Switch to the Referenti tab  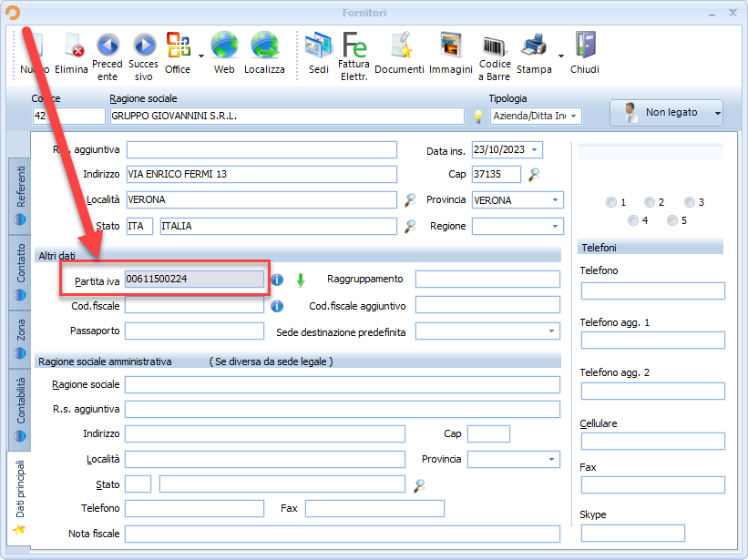click(x=20, y=196)
